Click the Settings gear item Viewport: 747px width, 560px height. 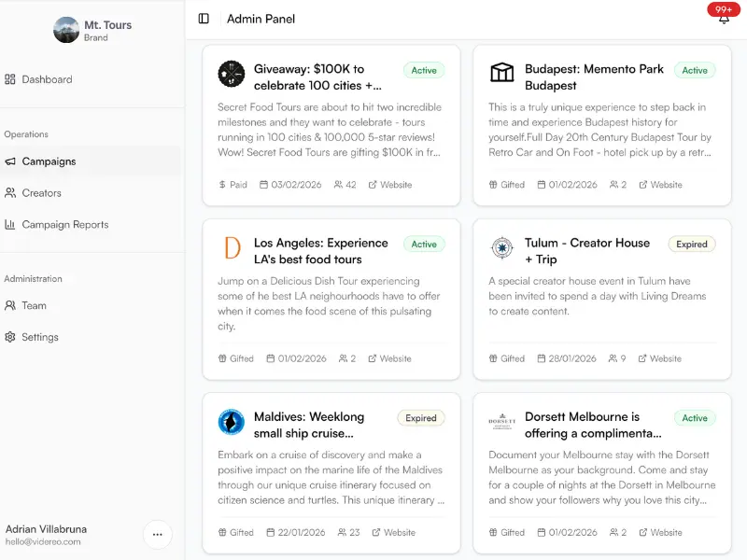40,337
